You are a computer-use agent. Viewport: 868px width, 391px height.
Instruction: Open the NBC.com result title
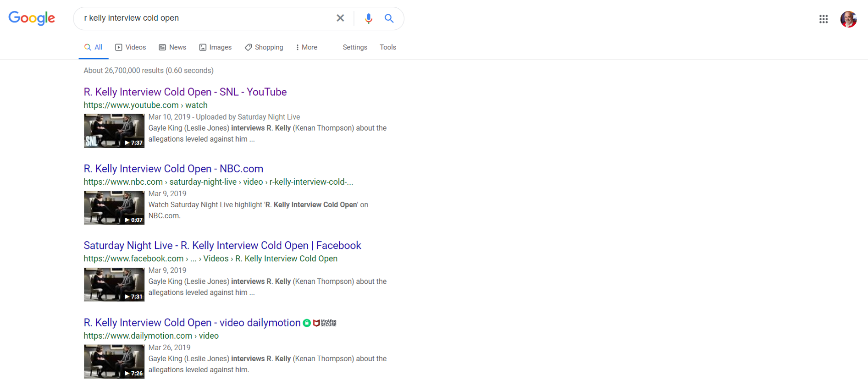173,169
